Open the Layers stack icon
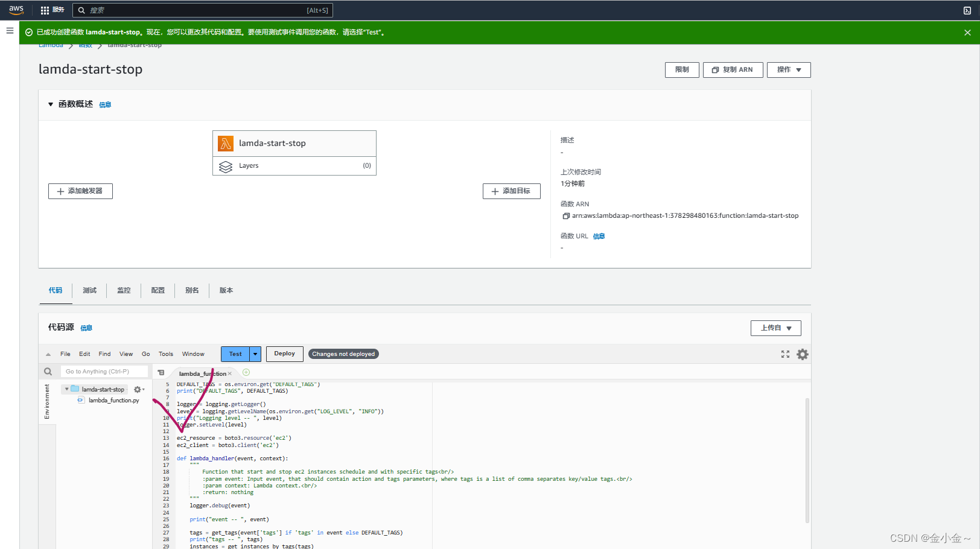The image size is (980, 549). tap(226, 167)
